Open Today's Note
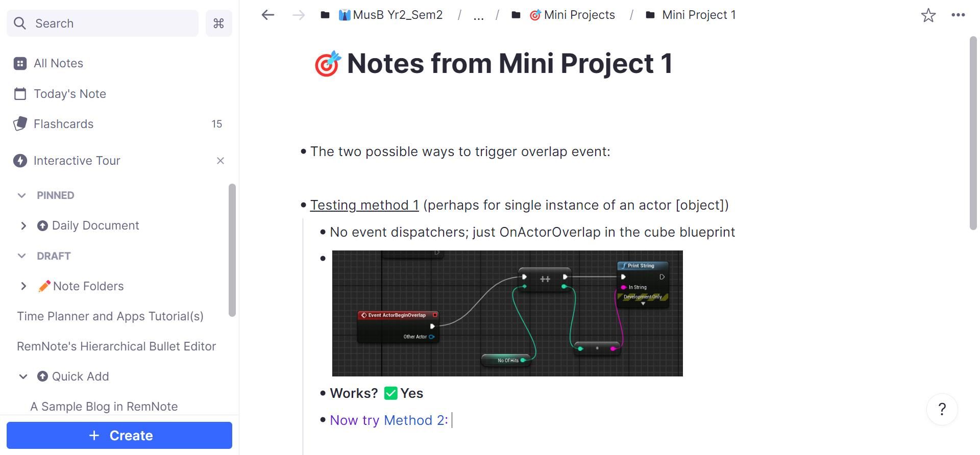 [x=70, y=94]
